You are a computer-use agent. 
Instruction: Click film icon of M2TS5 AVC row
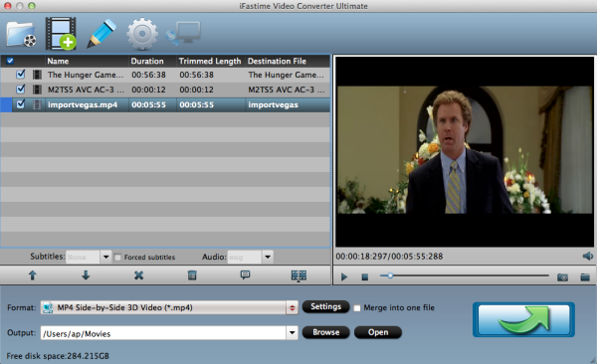coord(37,90)
